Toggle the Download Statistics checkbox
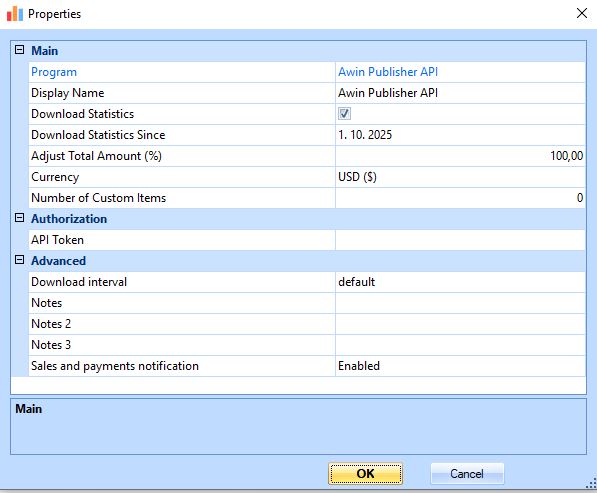 click(344, 113)
